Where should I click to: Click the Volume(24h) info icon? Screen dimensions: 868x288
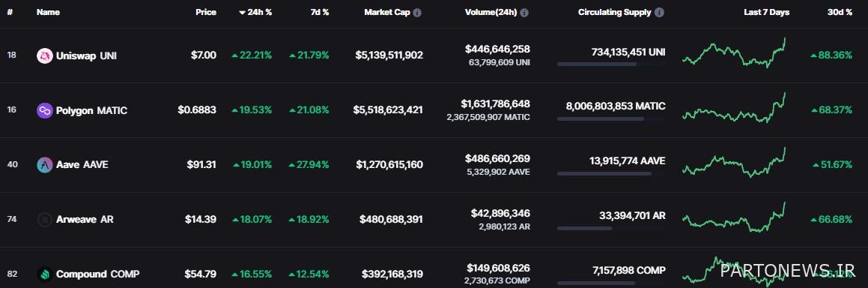click(x=523, y=12)
